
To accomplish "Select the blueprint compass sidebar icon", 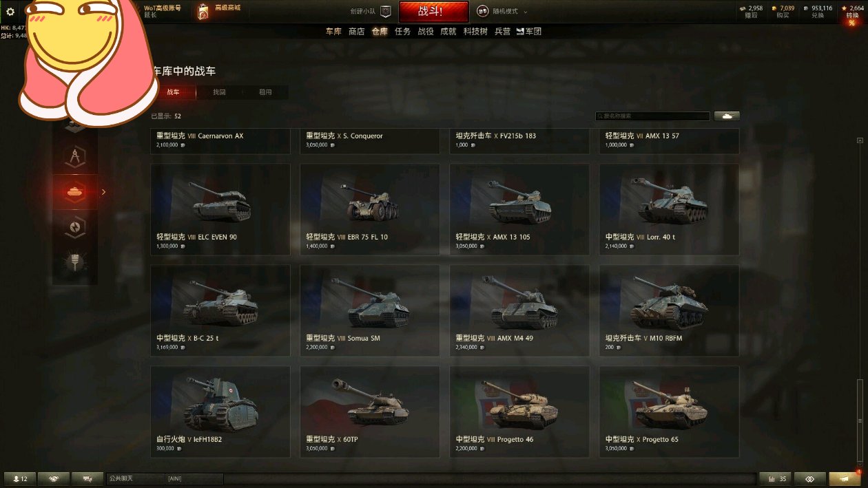I will [x=75, y=157].
